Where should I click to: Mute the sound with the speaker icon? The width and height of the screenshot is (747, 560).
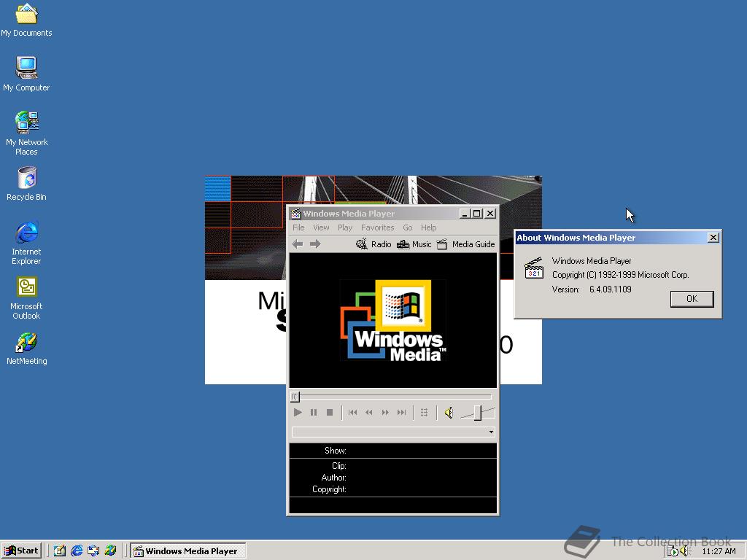pos(449,413)
